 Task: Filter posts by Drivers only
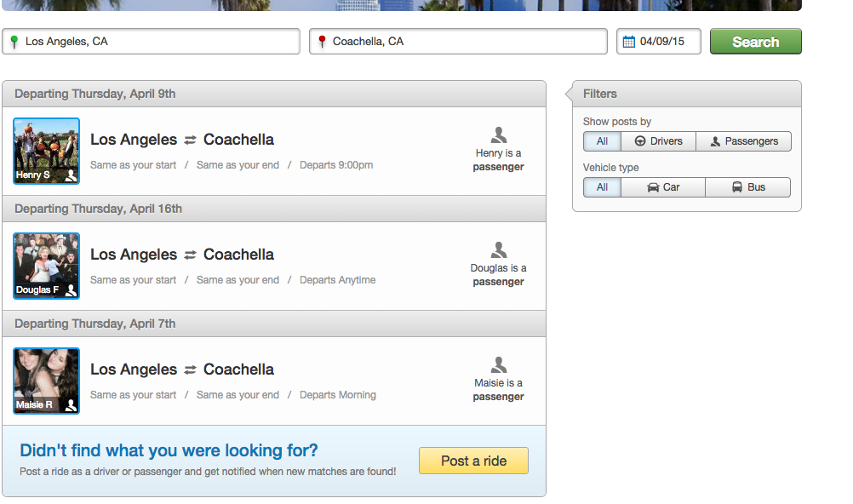point(658,141)
